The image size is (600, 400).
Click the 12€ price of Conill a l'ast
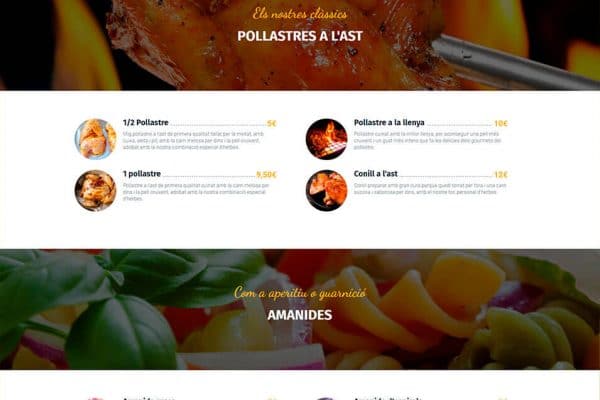tap(501, 175)
